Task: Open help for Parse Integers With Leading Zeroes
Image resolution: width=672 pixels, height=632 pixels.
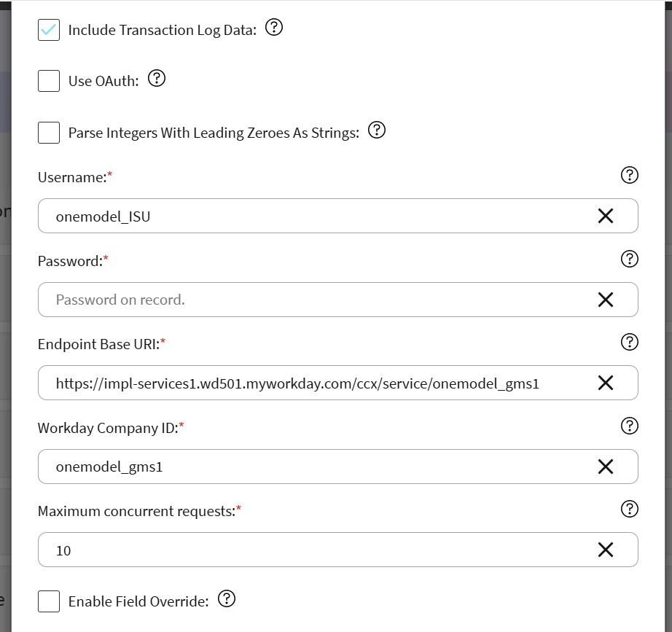Action: point(377,130)
